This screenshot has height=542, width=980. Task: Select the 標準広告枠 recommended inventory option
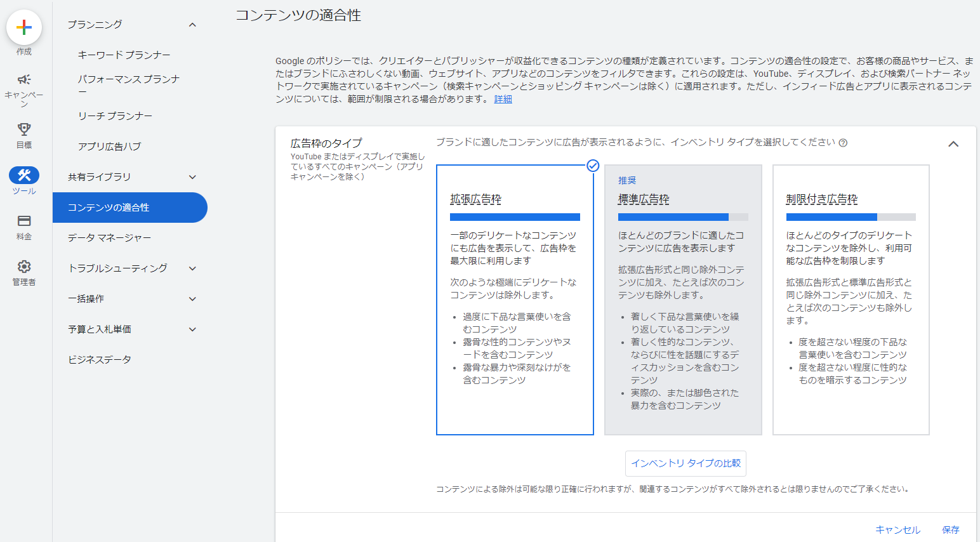tap(683, 300)
